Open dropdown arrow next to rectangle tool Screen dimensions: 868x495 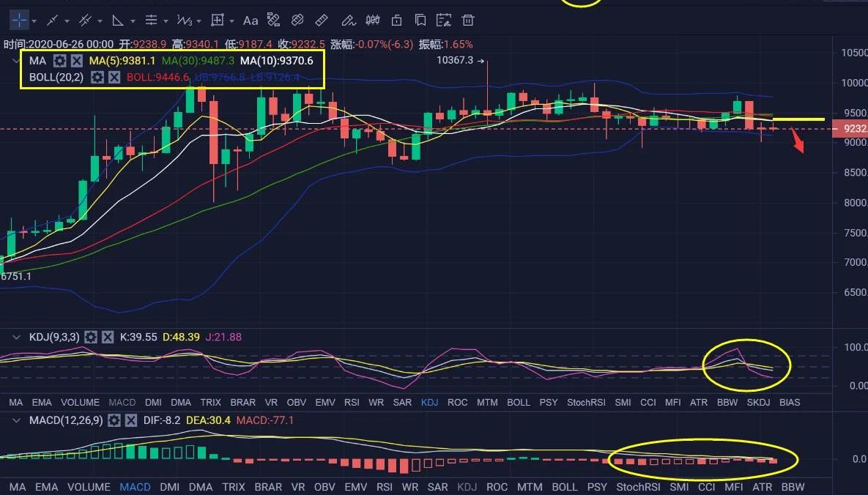click(x=231, y=21)
